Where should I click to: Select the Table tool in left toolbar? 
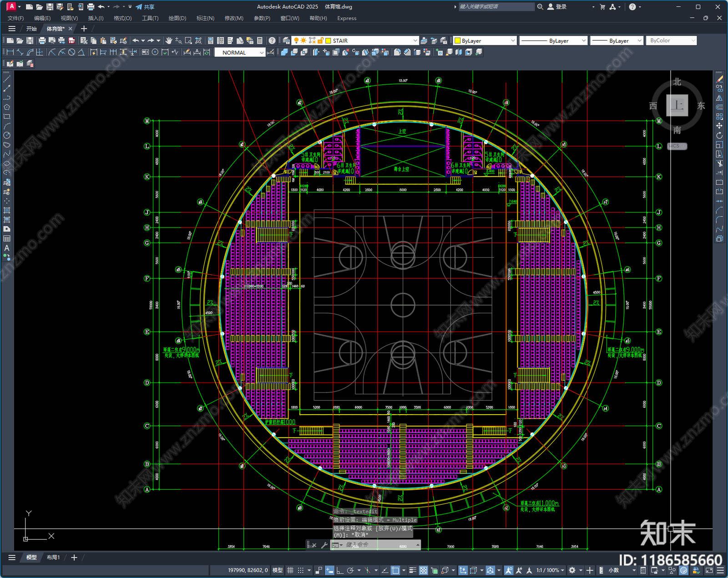pos(7,238)
